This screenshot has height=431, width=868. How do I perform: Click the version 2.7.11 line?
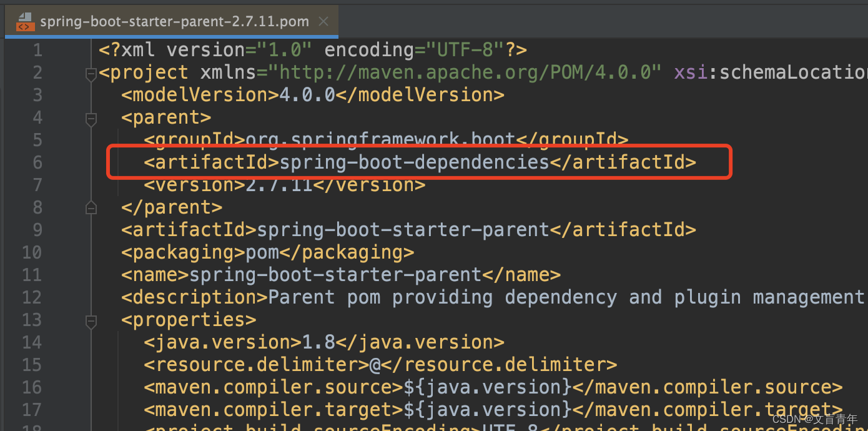coord(285,185)
